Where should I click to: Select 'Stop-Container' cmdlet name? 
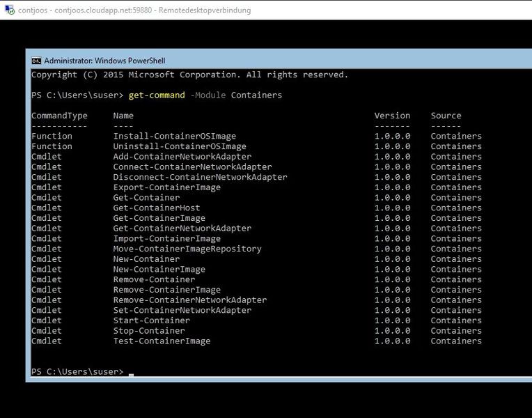(149, 331)
